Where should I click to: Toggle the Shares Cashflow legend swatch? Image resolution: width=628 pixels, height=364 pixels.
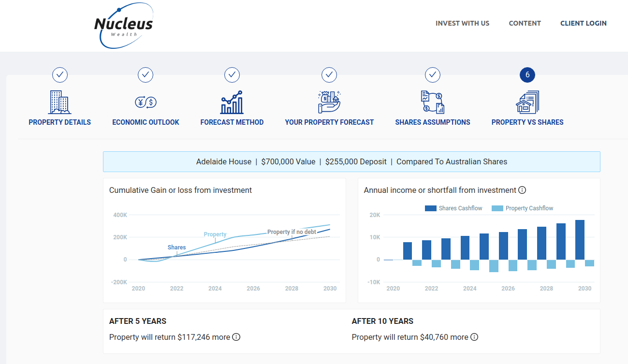[431, 208]
